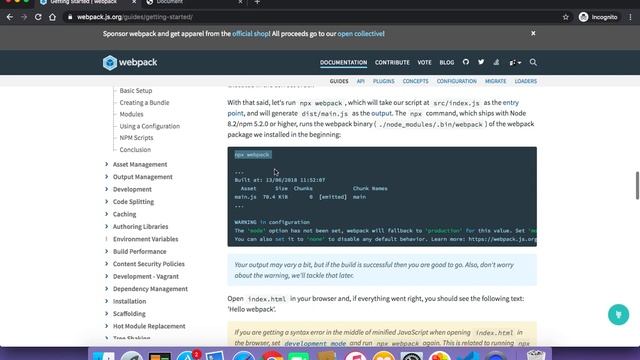Follow the development mode link

[x=315, y=343]
